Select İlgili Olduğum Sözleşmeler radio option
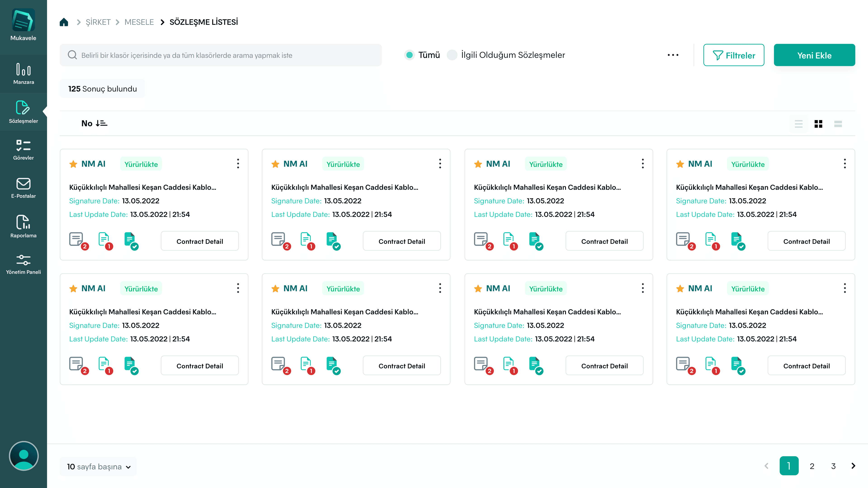 [452, 55]
